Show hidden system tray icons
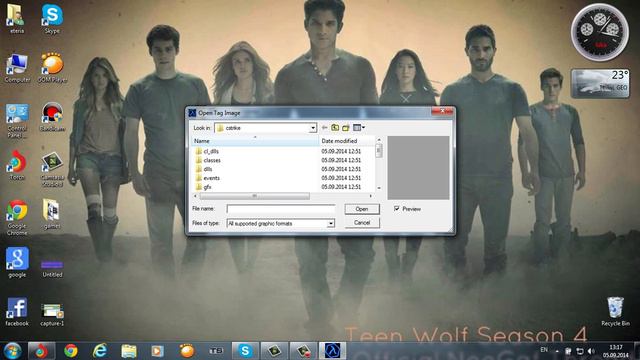The height and width of the screenshot is (360, 640). tap(557, 351)
